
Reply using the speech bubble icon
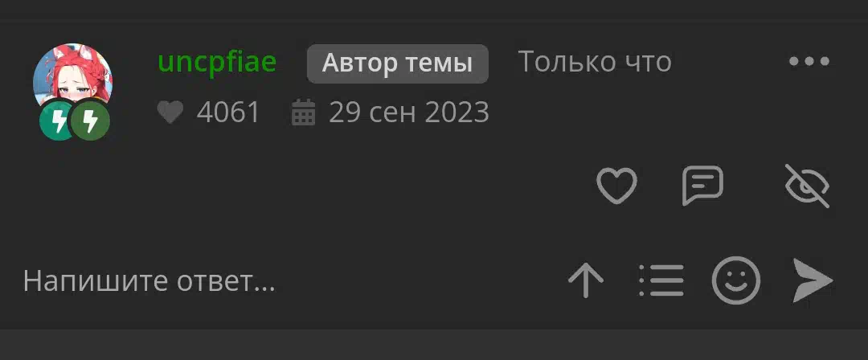point(702,186)
